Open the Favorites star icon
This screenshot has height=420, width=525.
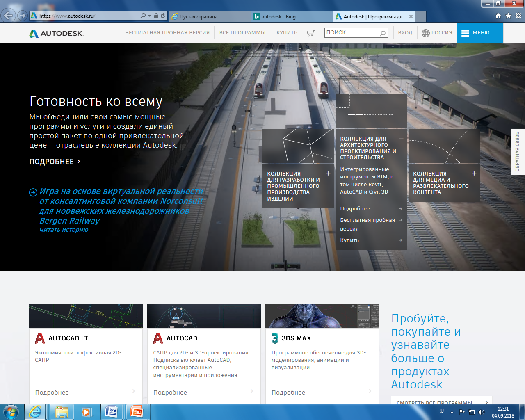[x=508, y=16]
